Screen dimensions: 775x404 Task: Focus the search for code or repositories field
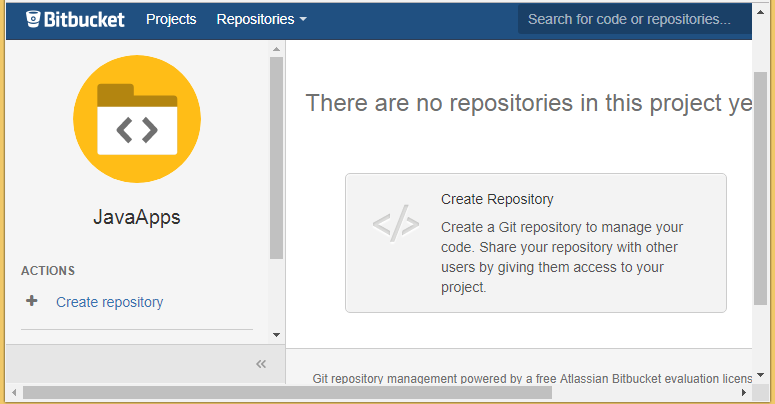click(x=630, y=19)
